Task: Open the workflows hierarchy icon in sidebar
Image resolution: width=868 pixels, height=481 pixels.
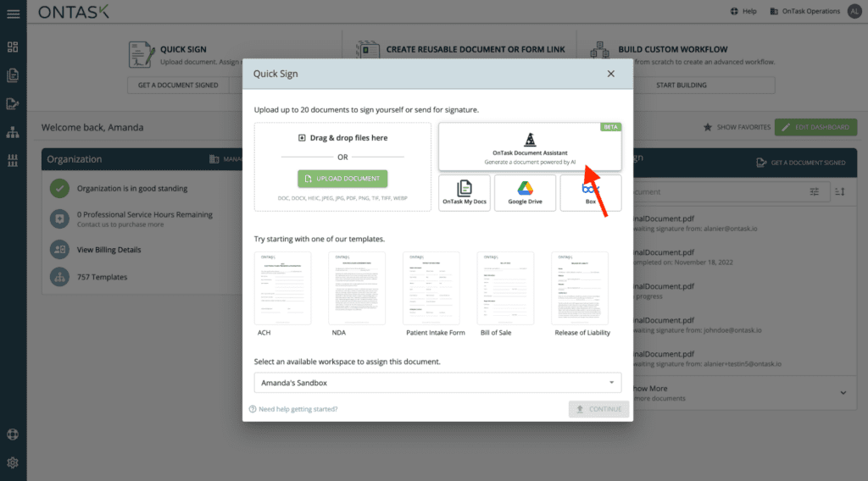Action: click(13, 132)
